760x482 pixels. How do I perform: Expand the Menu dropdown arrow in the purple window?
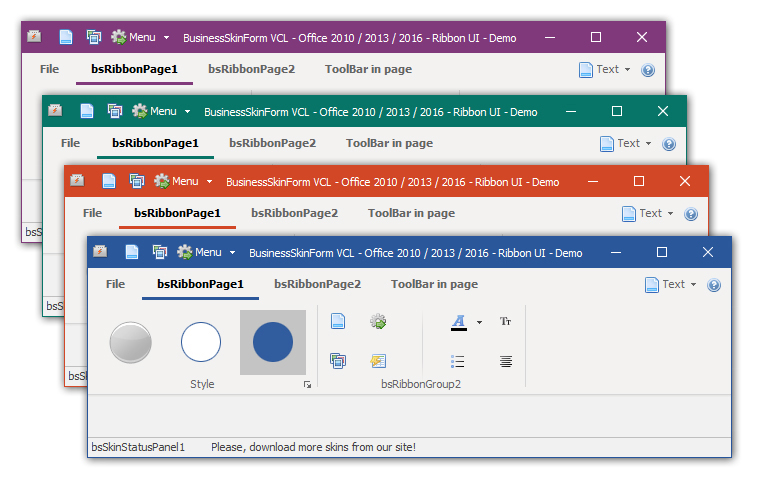tap(167, 37)
